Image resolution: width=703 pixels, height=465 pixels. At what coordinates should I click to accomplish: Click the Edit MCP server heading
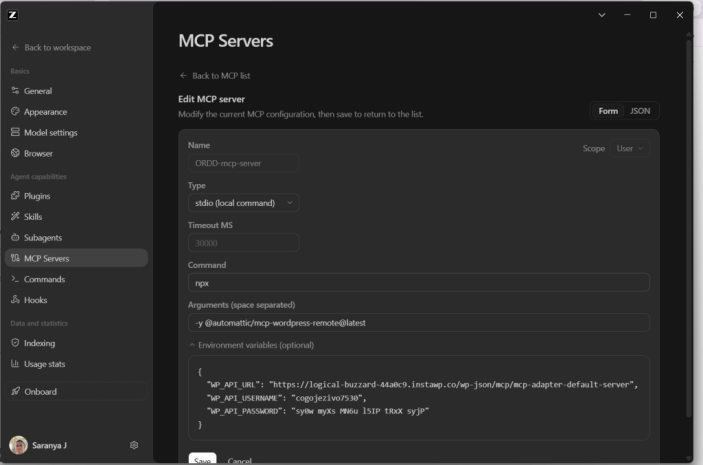tap(212, 99)
